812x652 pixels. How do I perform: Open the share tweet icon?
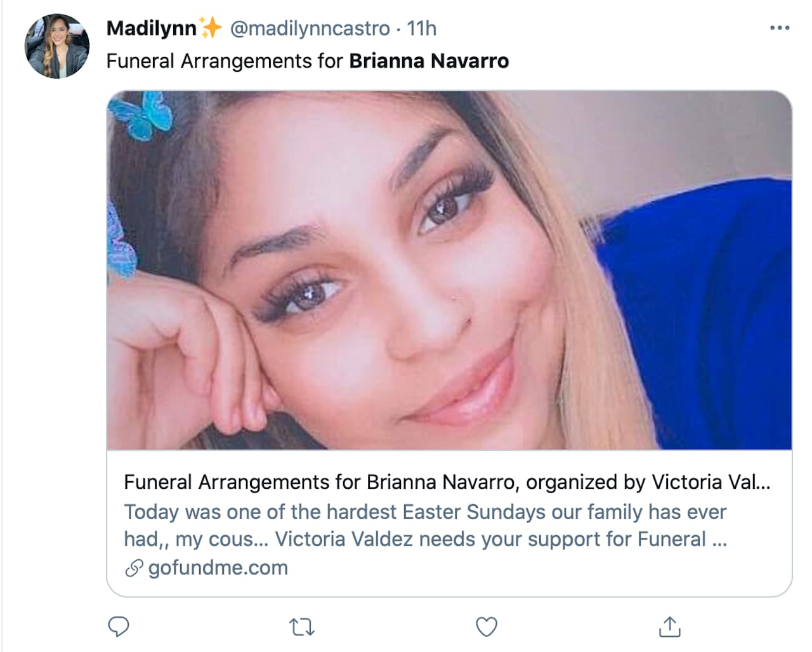pos(669,627)
